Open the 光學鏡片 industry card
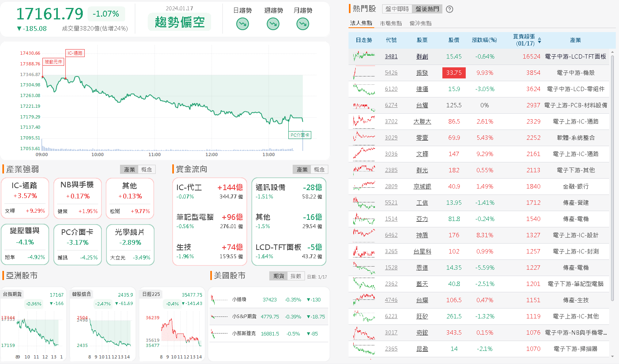Viewport: 619px width, 364px height. point(130,244)
